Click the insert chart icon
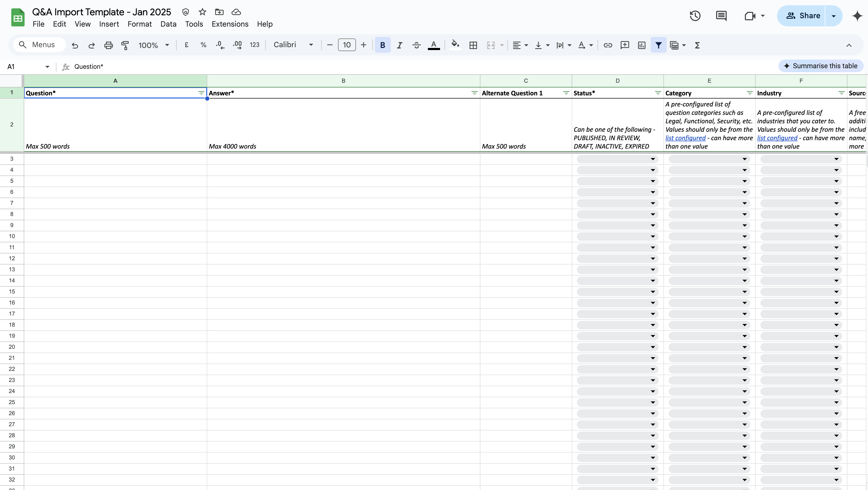 642,45
